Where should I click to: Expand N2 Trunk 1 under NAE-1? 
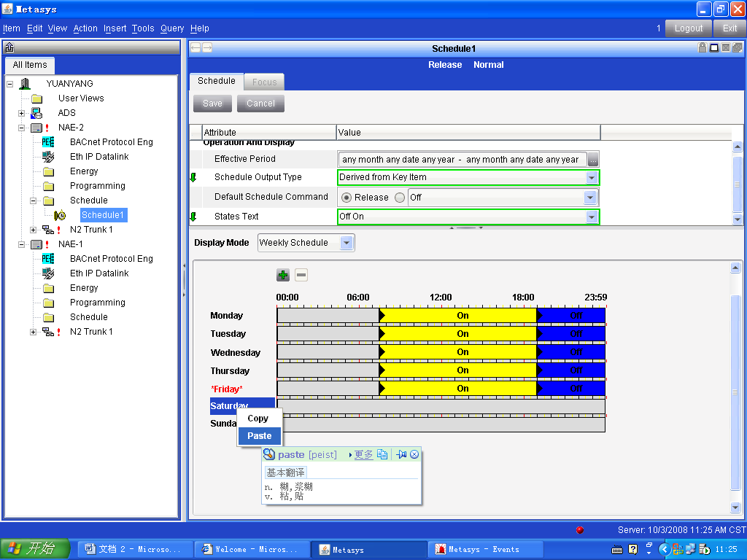[34, 332]
